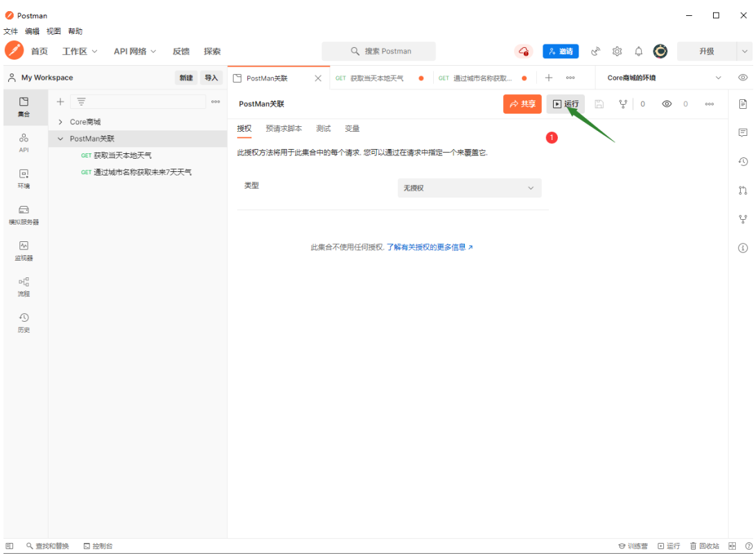Select the 授权 tab
This screenshot has width=756, height=554.
coord(245,129)
